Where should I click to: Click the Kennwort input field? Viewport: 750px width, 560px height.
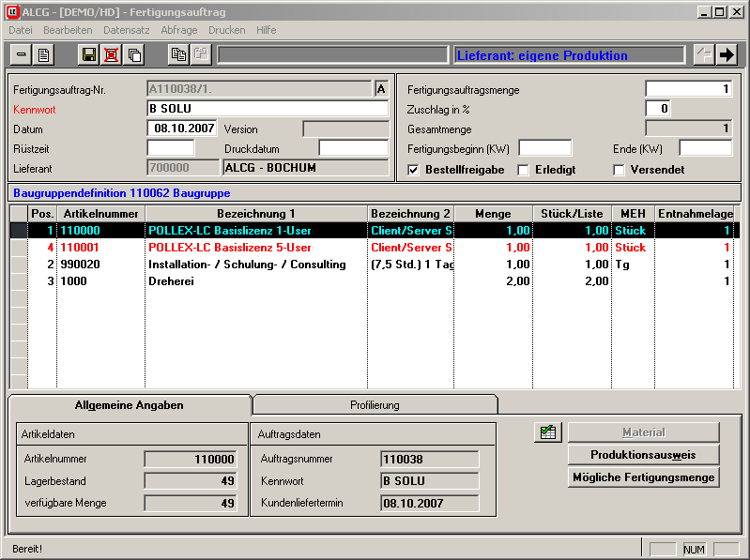(268, 109)
